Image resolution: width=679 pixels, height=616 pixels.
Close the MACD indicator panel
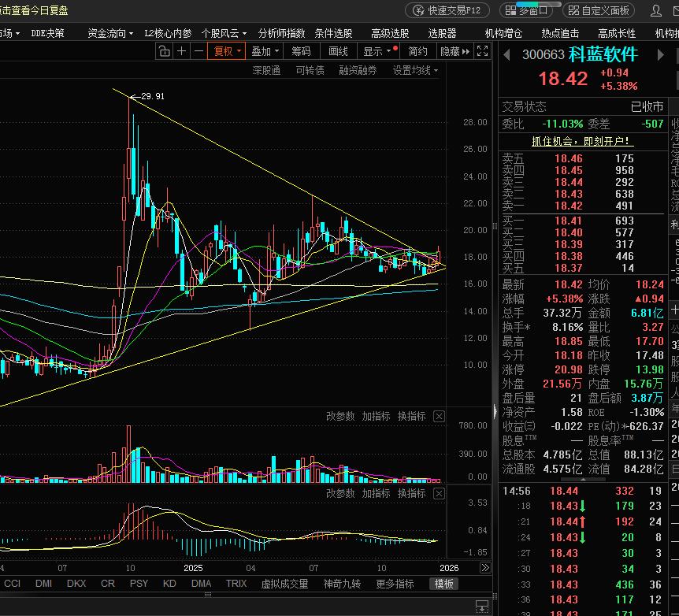click(439, 493)
